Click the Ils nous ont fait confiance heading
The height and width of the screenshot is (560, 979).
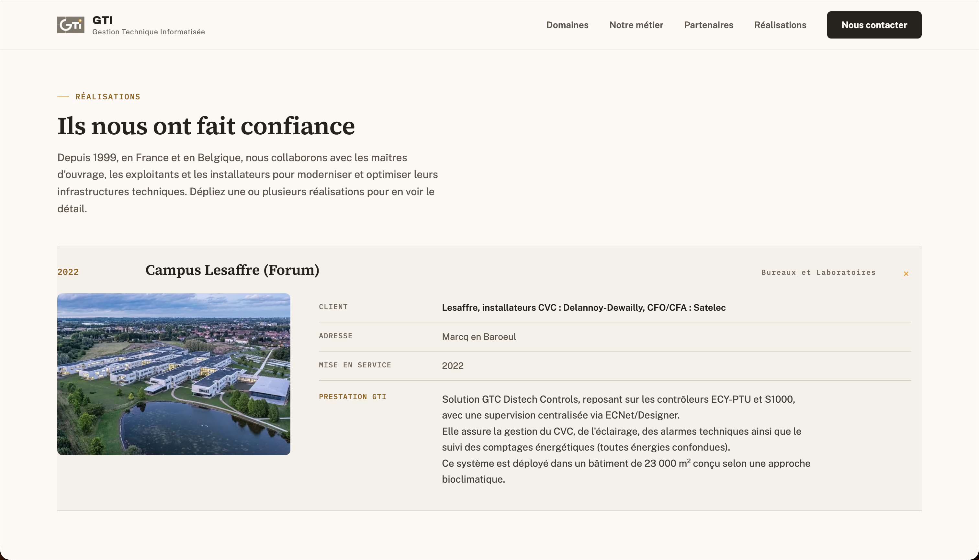(x=206, y=126)
